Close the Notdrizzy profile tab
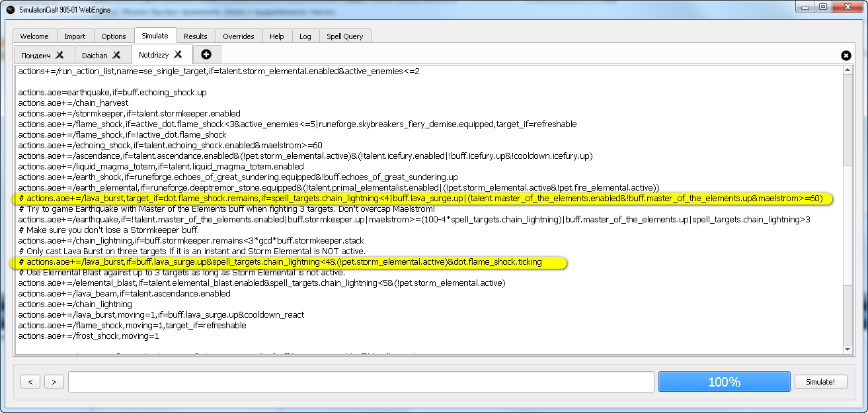Image resolution: width=868 pixels, height=413 pixels. point(178,55)
